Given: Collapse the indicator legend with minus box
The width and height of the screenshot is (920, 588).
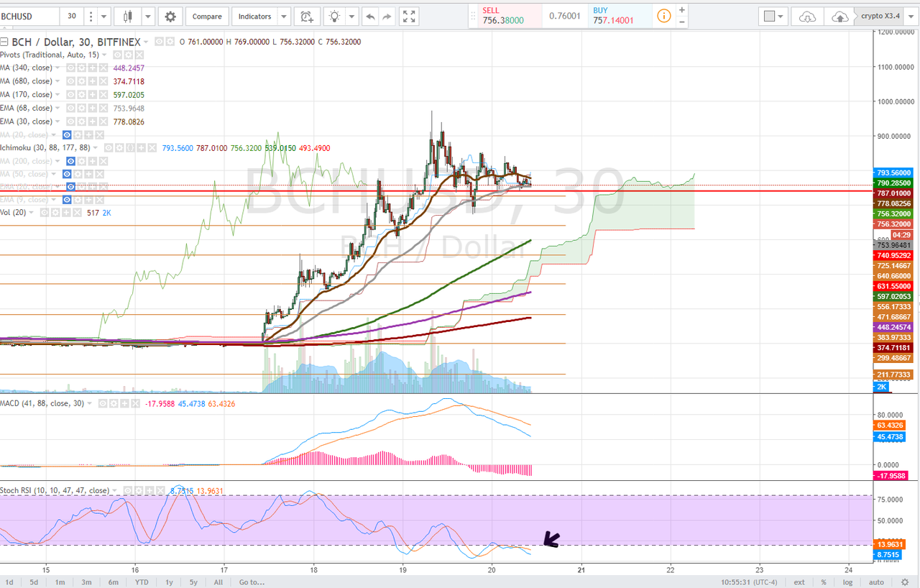Looking at the screenshot, I should click(4, 42).
